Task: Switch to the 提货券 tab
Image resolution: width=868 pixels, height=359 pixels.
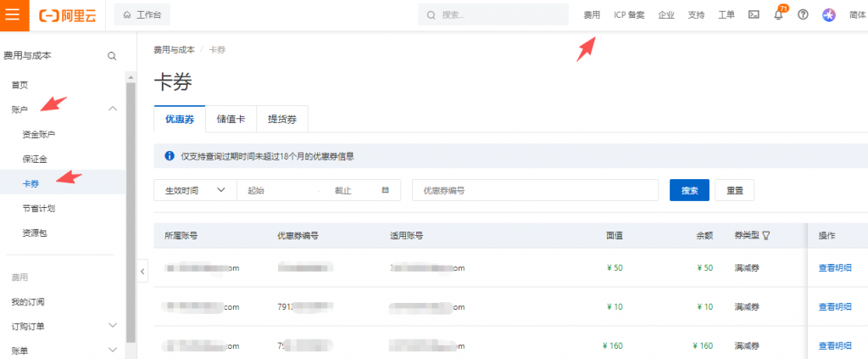Action: 281,120
